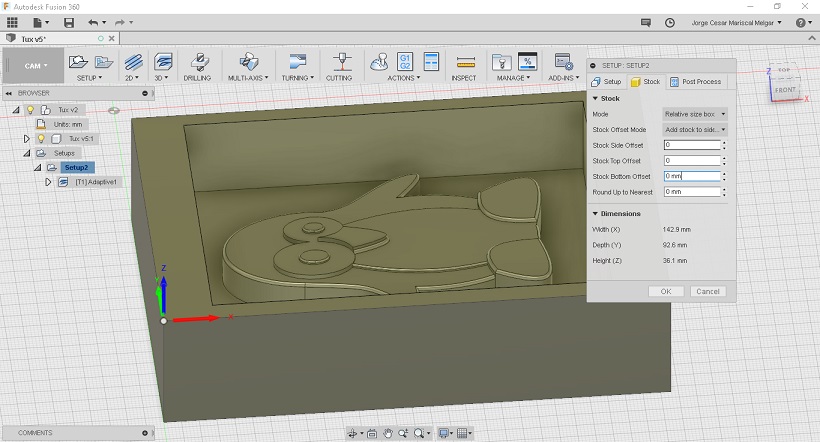Viewport: 820px width, 442px height.
Task: Toggle the Browser panel pin dot
Action: click(145, 93)
